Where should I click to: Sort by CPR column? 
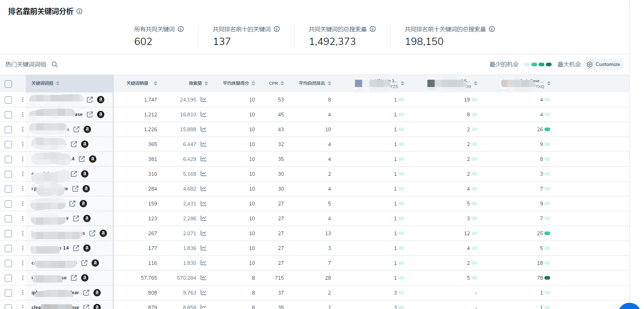coord(282,83)
